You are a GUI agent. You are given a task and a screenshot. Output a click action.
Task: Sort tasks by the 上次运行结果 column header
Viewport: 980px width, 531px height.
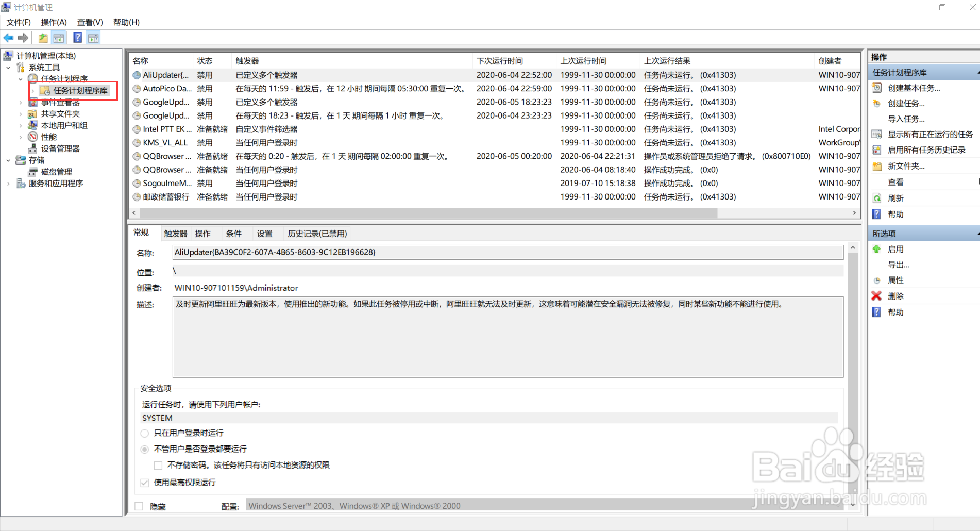point(726,61)
